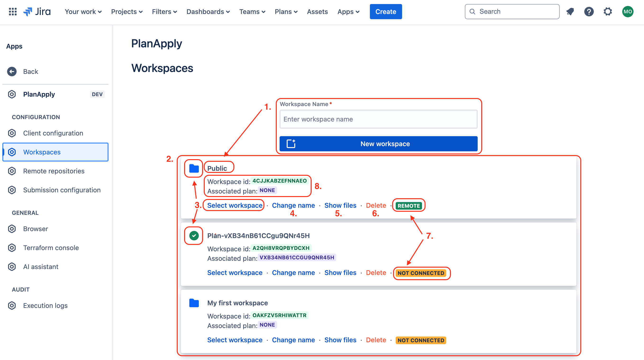Expand the Projects dropdown menu
The width and height of the screenshot is (644, 360).
[x=127, y=12]
